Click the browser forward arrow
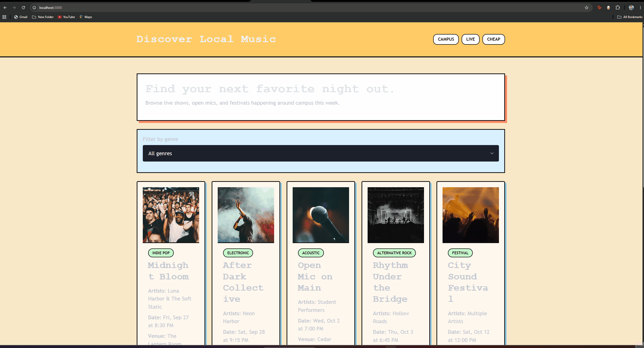Image resolution: width=644 pixels, height=348 pixels. 14,8
